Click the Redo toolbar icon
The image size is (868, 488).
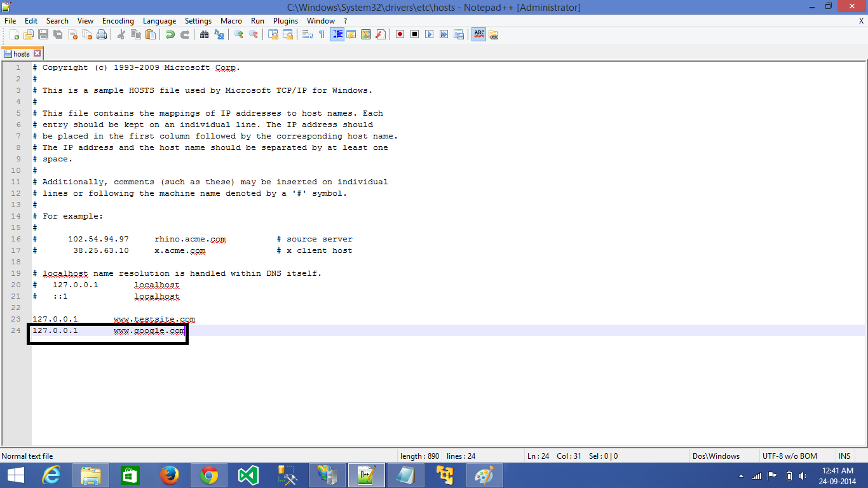184,34
